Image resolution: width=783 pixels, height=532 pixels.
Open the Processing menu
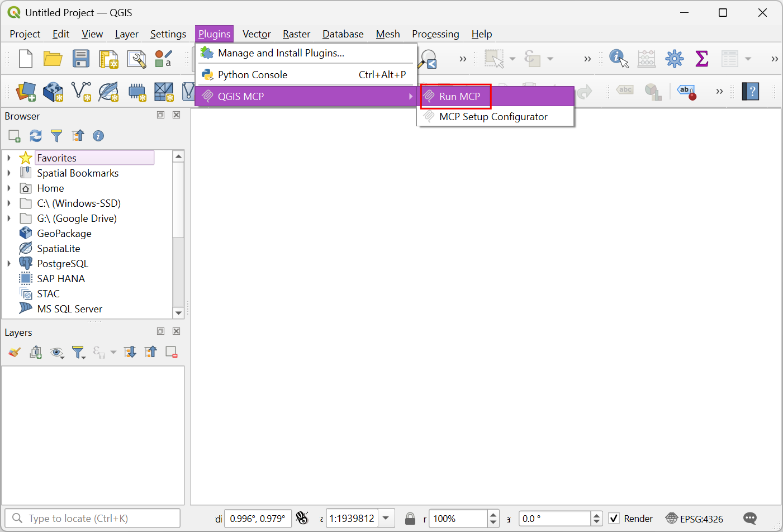pyautogui.click(x=435, y=34)
